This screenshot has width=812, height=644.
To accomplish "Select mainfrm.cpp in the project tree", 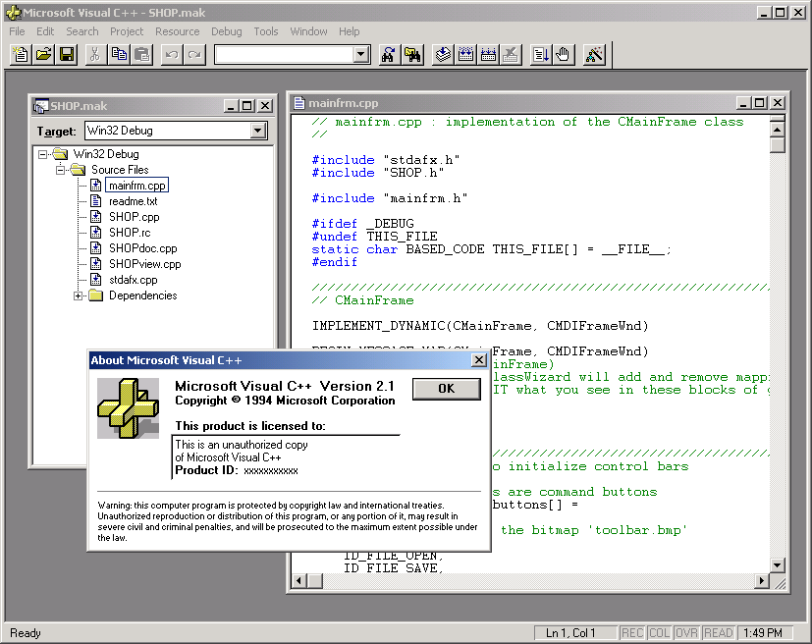I will (x=136, y=186).
